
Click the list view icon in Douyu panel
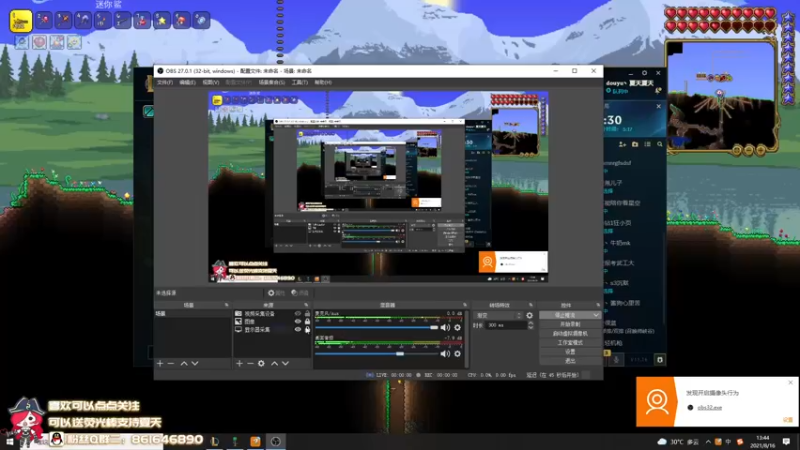coord(647,144)
